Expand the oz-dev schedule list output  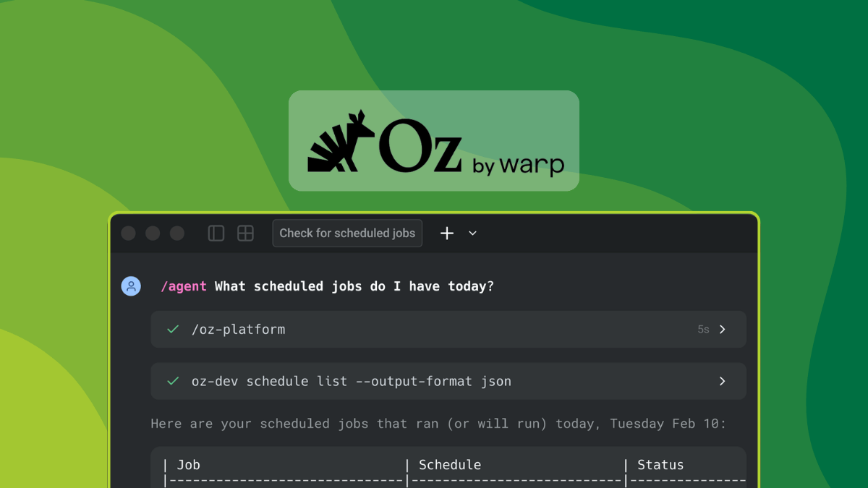722,381
